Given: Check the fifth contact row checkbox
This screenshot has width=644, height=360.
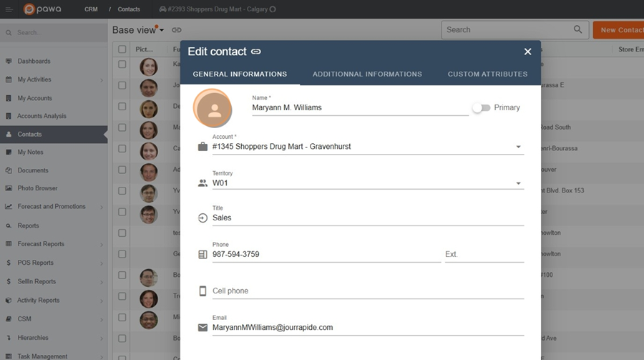Looking at the screenshot, I should click(122, 148).
